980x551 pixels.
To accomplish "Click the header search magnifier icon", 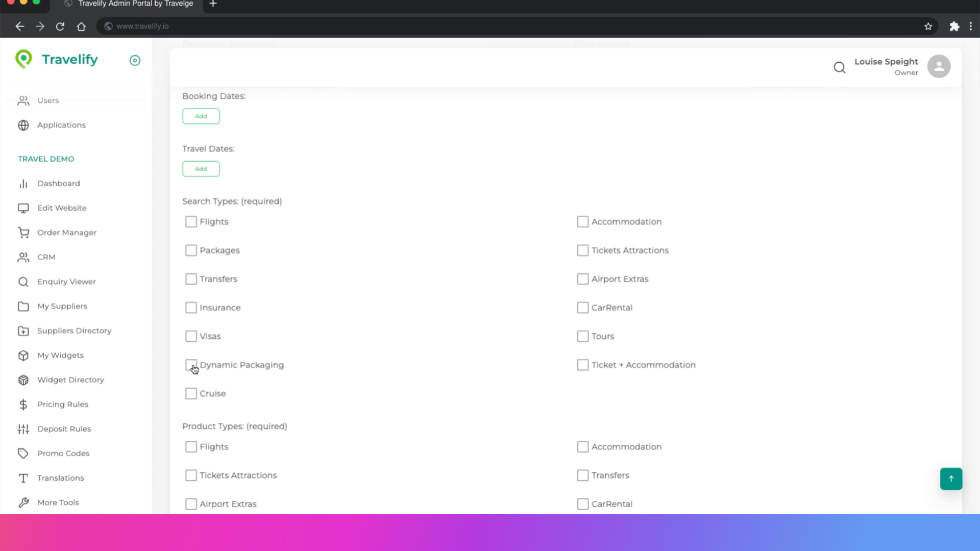I will point(839,67).
